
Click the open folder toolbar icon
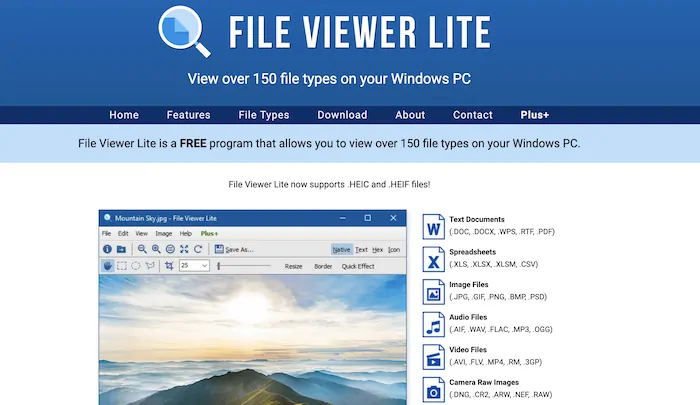[x=121, y=249]
